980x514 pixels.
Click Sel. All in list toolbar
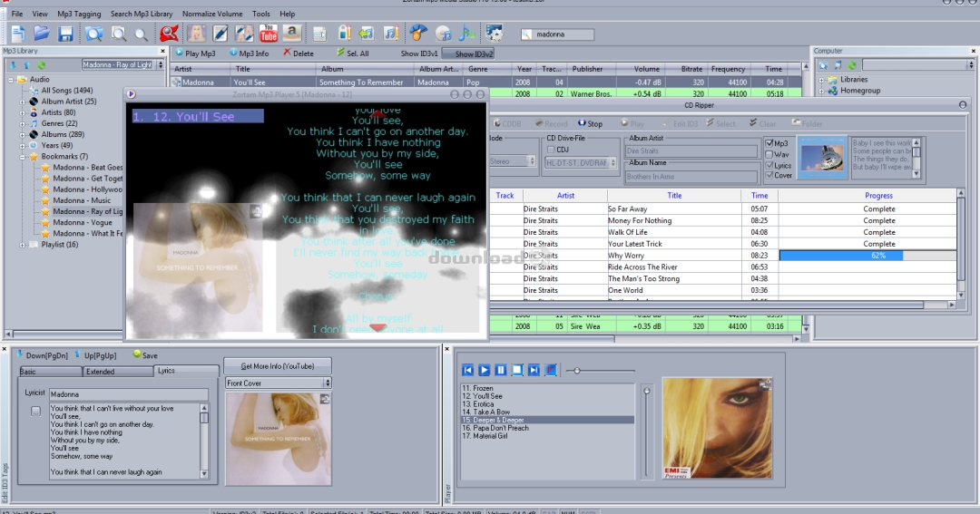(x=353, y=53)
